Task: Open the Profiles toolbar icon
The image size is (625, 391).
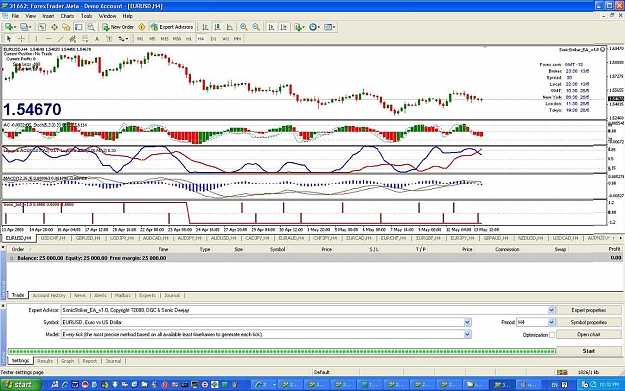Action: click(x=25, y=27)
